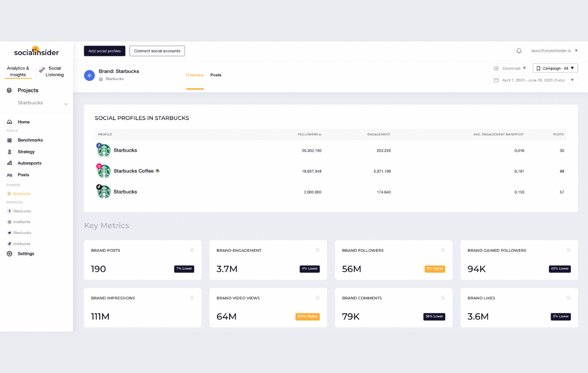Click the 4% Lower badge on Brand Engagement
Image resolution: width=588 pixels, height=373 pixels.
(310, 269)
